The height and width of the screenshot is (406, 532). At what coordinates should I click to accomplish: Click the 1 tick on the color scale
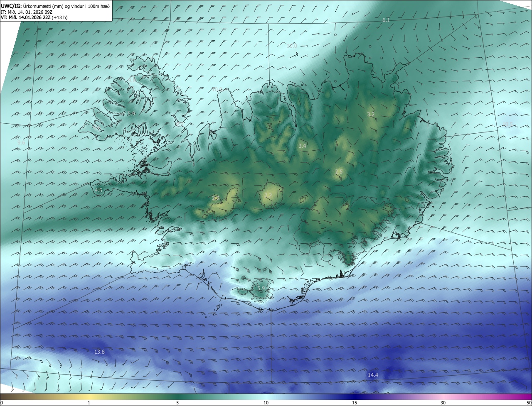(89, 403)
